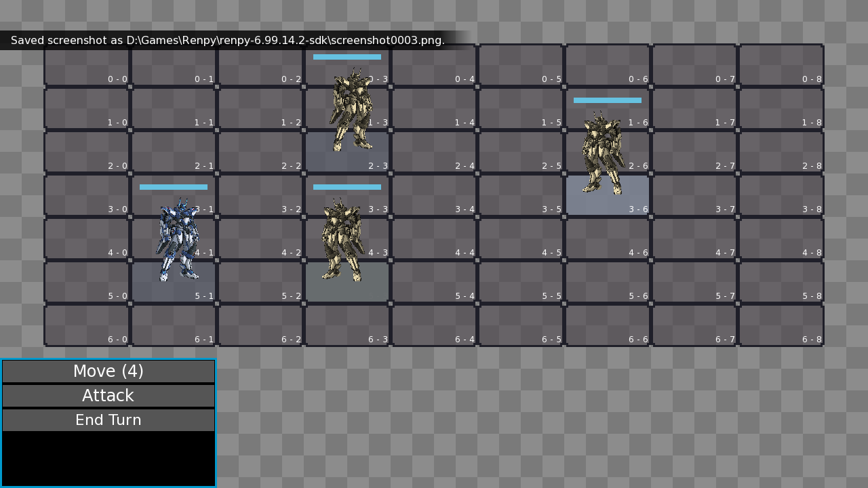The height and width of the screenshot is (488, 868).
Task: Select grid cell 5-4
Action: pyautogui.click(x=434, y=282)
